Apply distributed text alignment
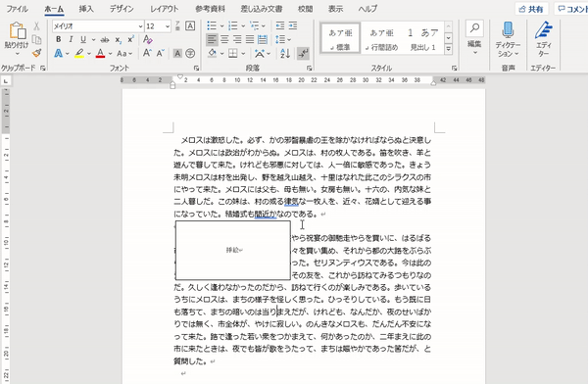The image size is (588, 384). pos(263,39)
